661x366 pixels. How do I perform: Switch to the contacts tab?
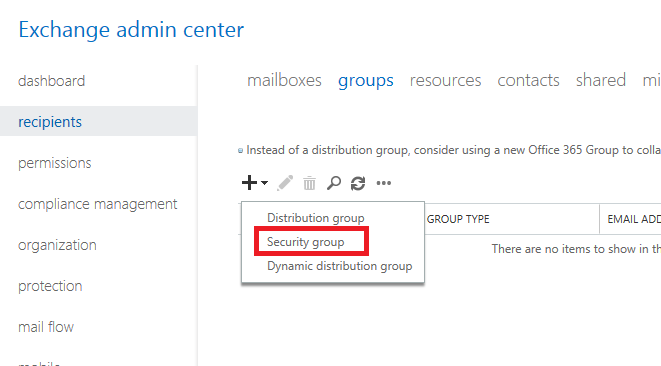tap(528, 80)
